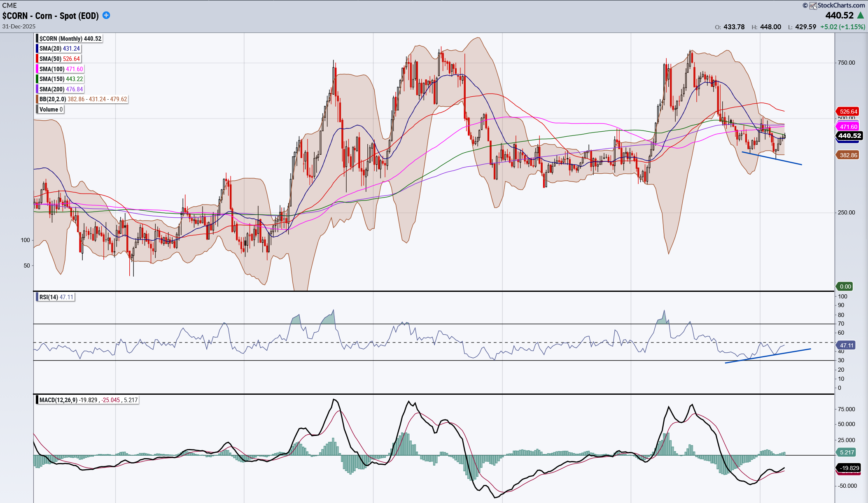Click the 5.217 MACD histogram value tag

847,452
